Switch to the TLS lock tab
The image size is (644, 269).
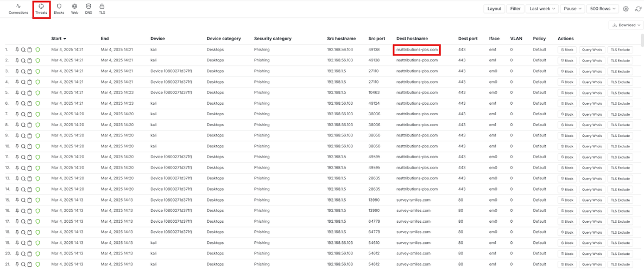click(102, 9)
